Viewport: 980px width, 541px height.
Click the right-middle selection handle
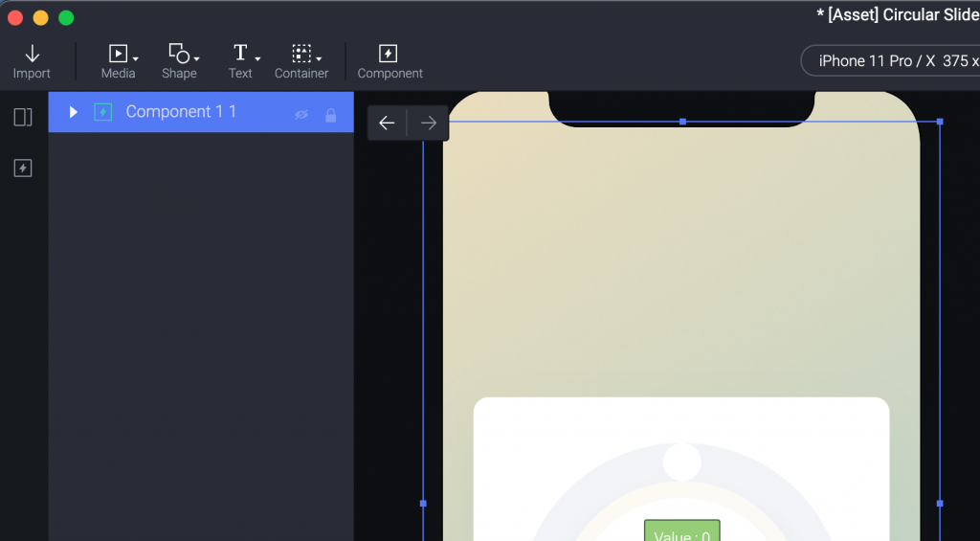(x=940, y=503)
